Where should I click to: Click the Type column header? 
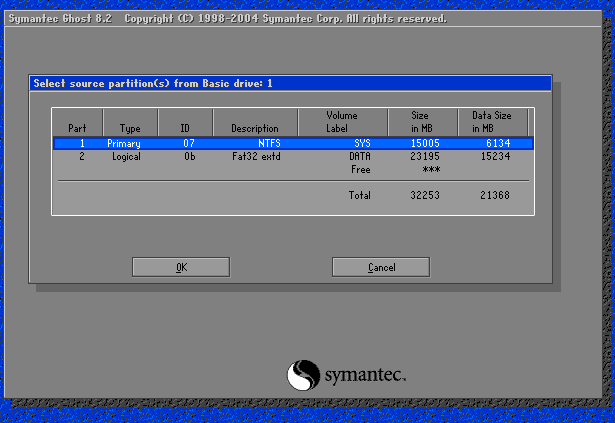130,128
